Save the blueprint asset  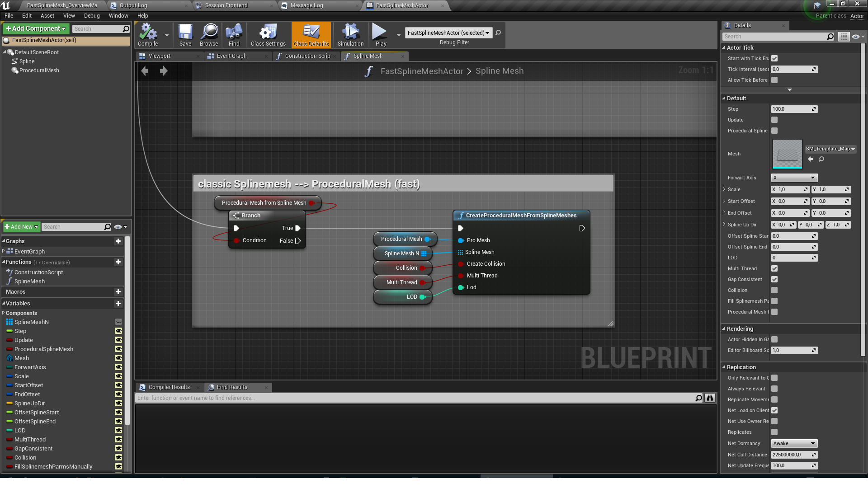(185, 34)
